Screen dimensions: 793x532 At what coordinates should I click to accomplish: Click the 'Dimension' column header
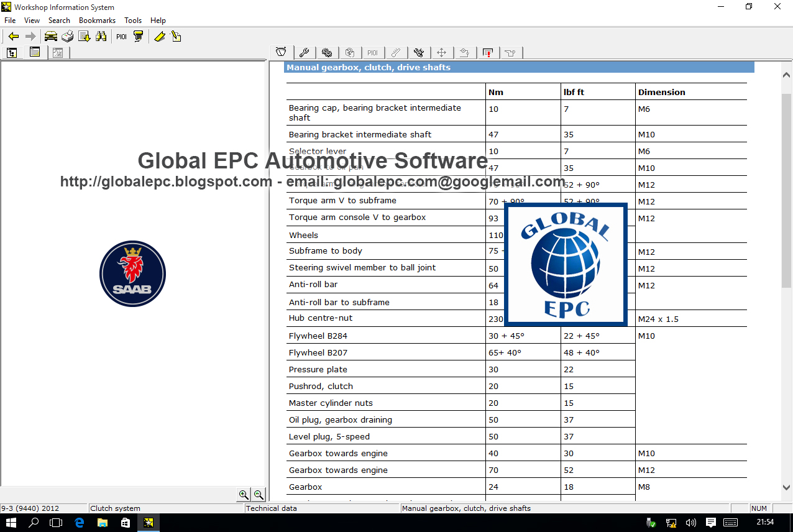point(661,92)
